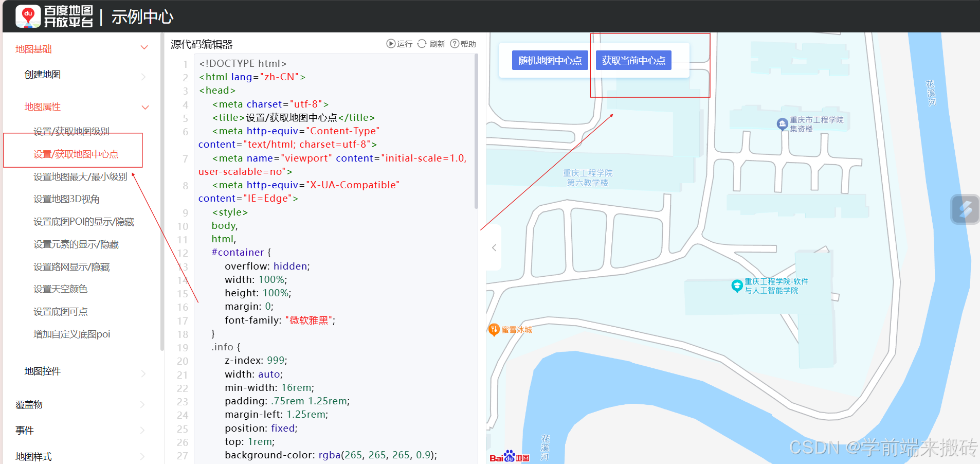This screenshot has height=464, width=980.
Task: Click the <meta charset="utf-8"> code line
Action: coord(270,104)
